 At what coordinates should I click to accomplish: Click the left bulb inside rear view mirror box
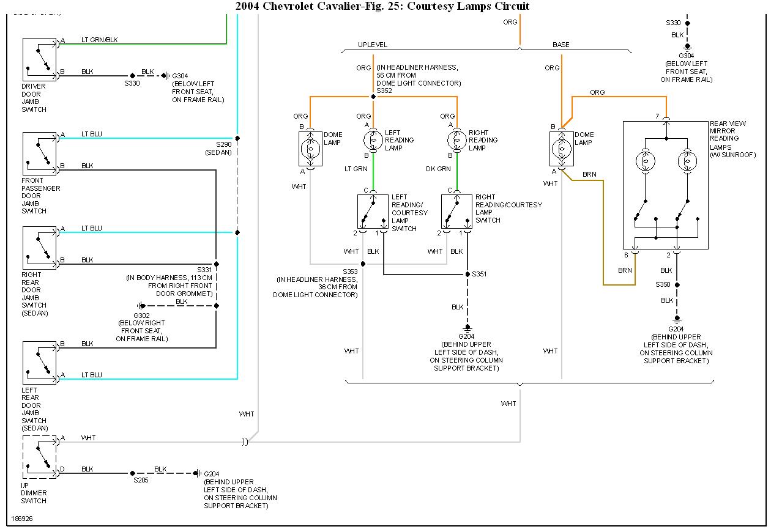(x=646, y=161)
